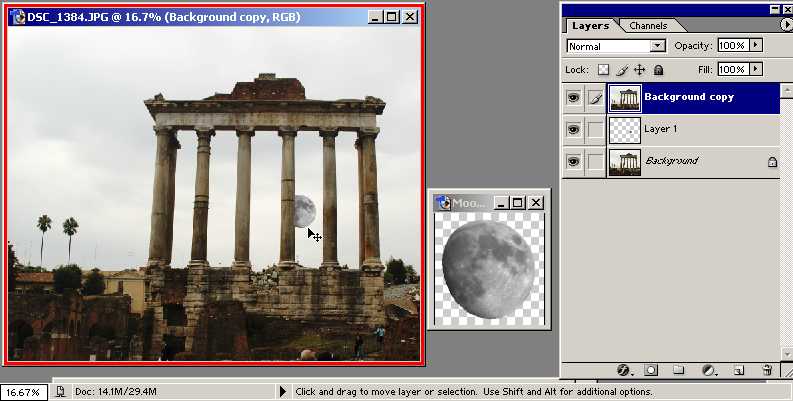Enable the lock transparent pixels checkbox
Viewport: 793px width, 401px height.
pyautogui.click(x=603, y=70)
